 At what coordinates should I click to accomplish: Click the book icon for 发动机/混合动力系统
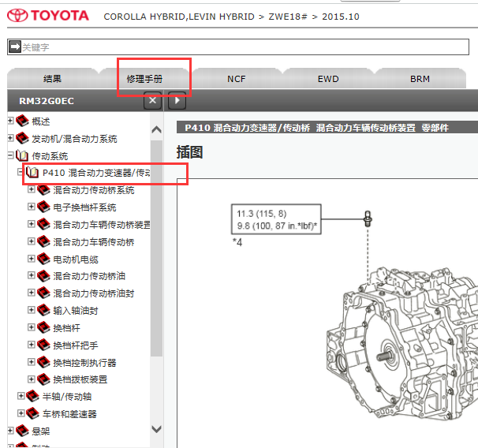[22, 138]
